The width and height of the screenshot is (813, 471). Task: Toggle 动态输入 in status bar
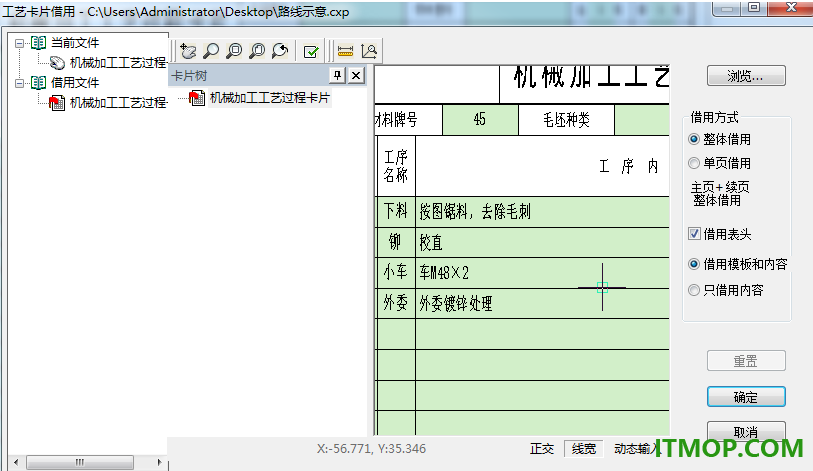[x=636, y=449]
